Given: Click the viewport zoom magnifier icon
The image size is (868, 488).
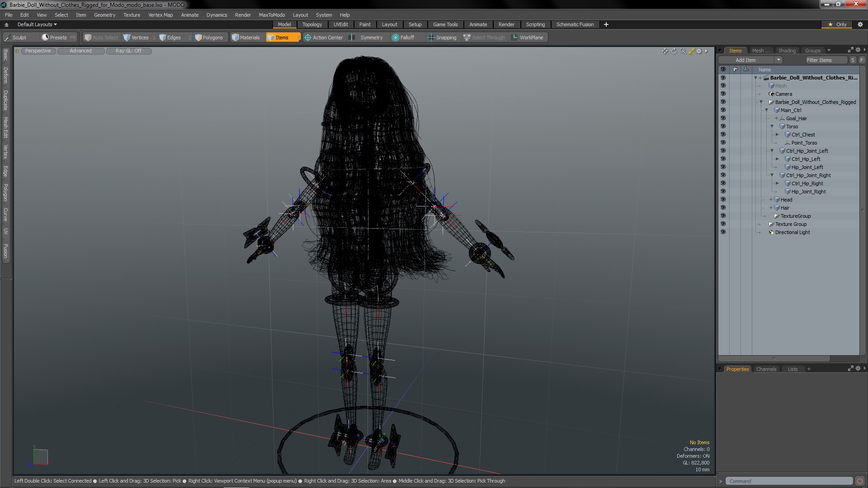Looking at the screenshot, I should [683, 51].
